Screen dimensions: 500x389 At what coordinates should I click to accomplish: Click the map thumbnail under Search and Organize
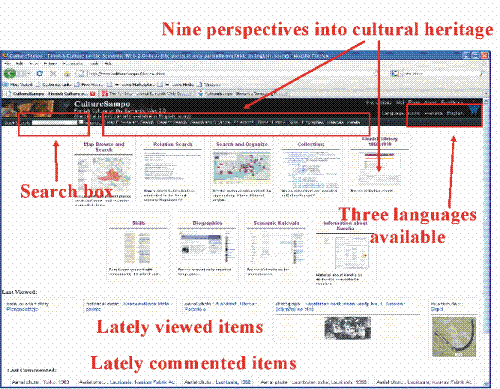[x=242, y=168]
